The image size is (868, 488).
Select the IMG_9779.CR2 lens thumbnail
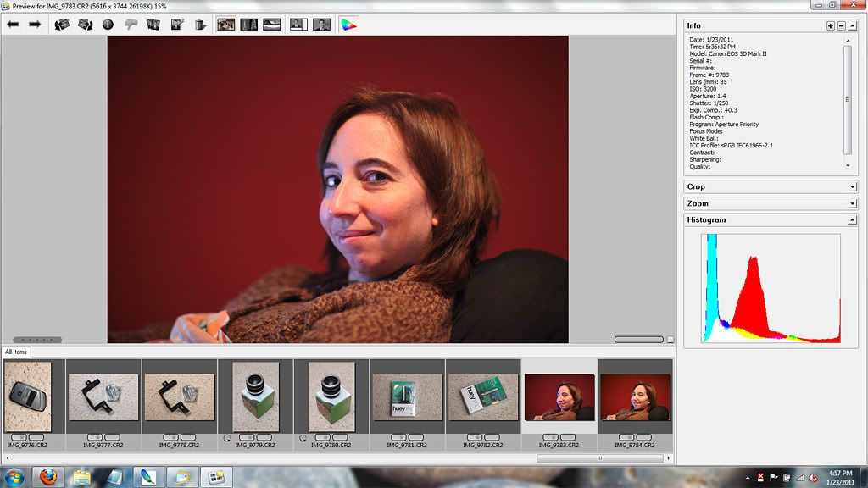(x=255, y=396)
